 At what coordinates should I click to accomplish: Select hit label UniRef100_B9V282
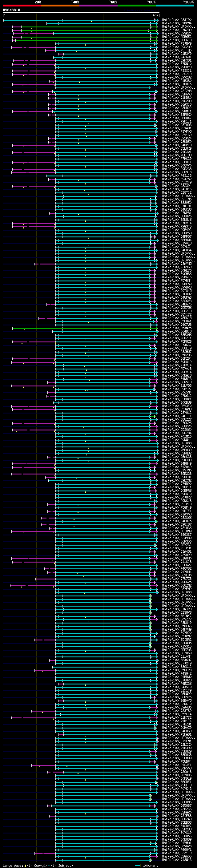click(x=177, y=78)
